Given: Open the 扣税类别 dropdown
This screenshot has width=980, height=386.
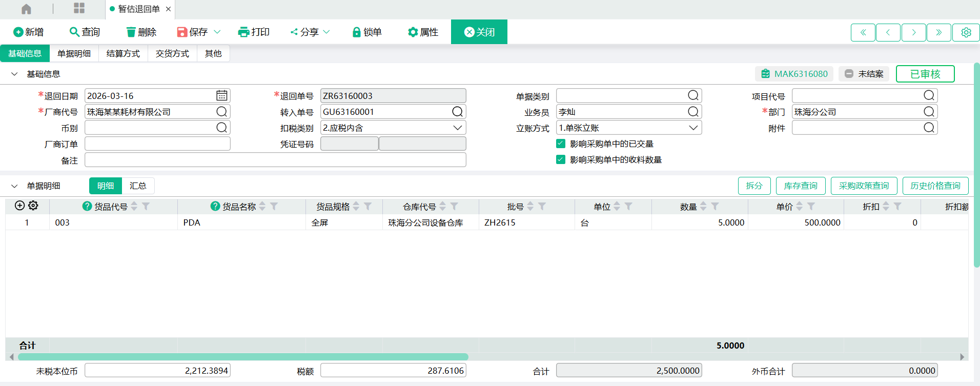Looking at the screenshot, I should [x=457, y=128].
